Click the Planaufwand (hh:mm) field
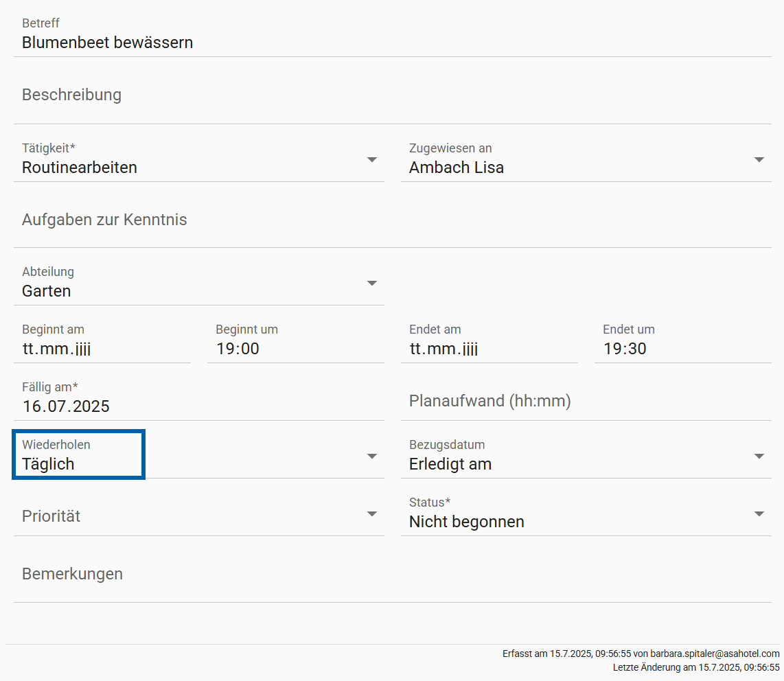This screenshot has width=784, height=681. coord(585,402)
